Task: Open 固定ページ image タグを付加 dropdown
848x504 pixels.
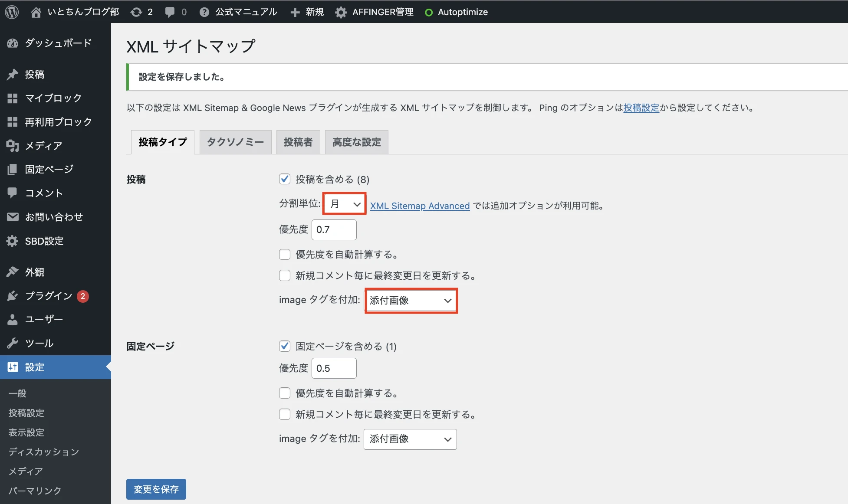Action: click(410, 439)
